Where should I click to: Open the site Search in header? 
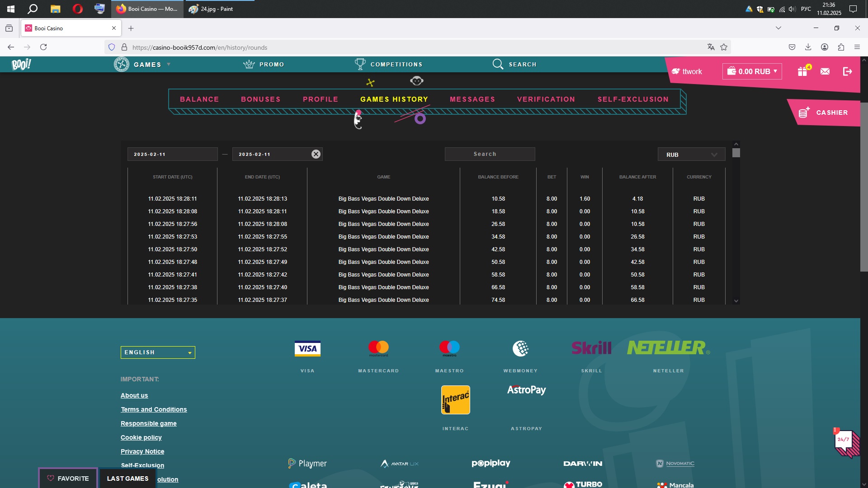tap(514, 65)
